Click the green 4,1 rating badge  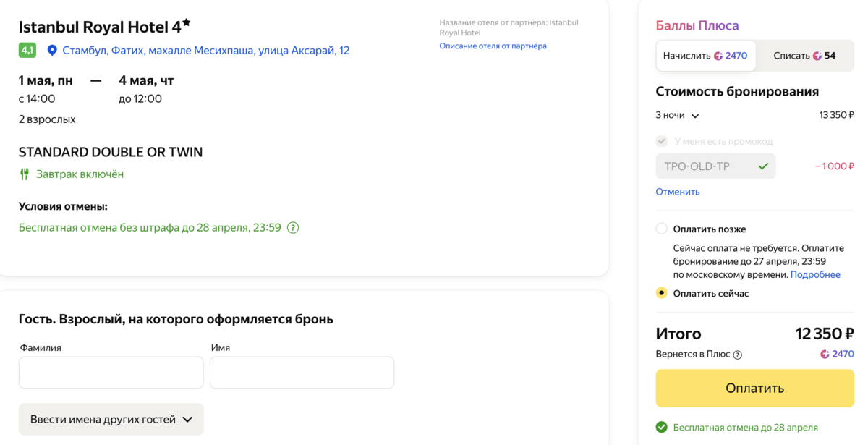27,51
